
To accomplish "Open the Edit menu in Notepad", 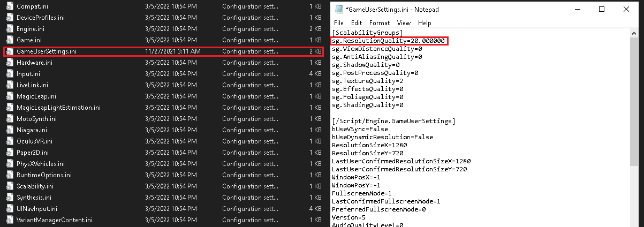I will tap(357, 23).
